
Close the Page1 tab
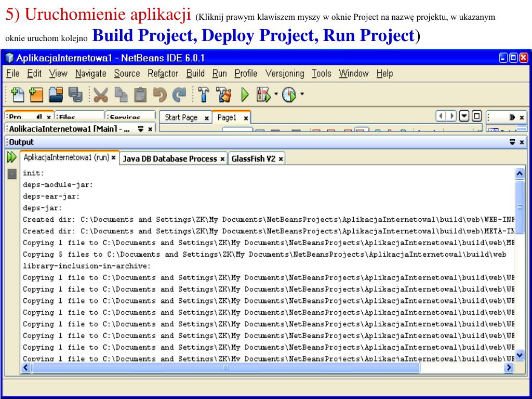coord(246,118)
